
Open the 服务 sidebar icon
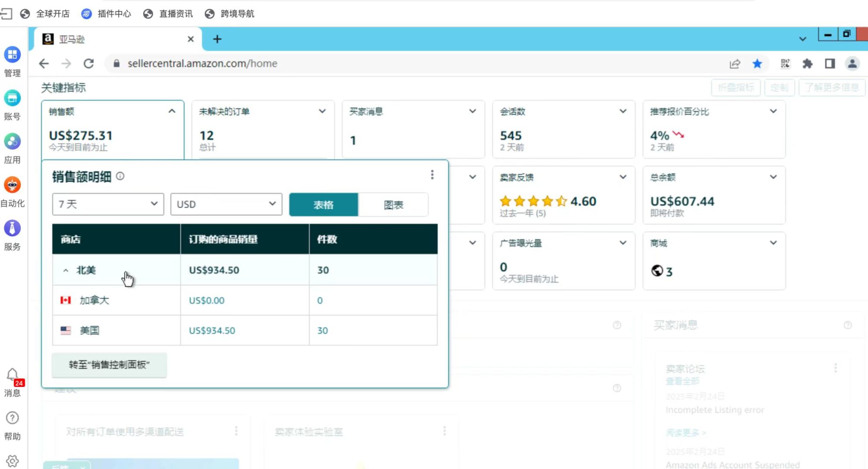pyautogui.click(x=12, y=228)
